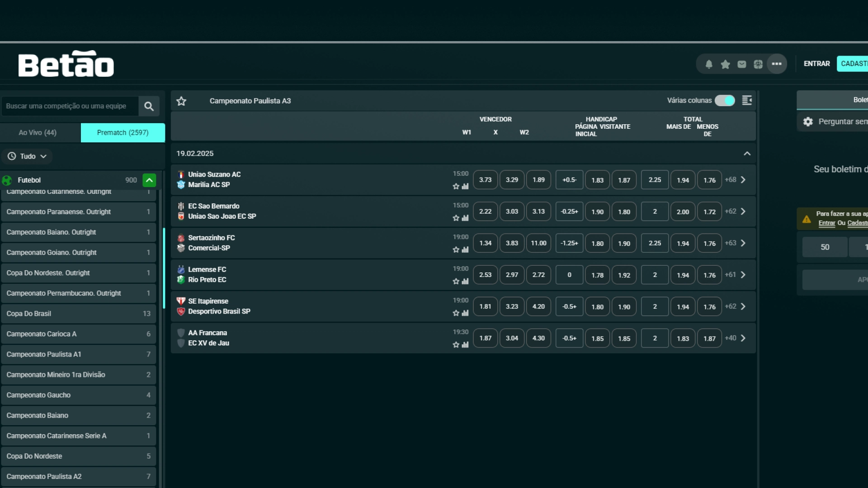
Task: Select W2 odds 4.20 for Desportivo Brasil
Action: point(538,306)
